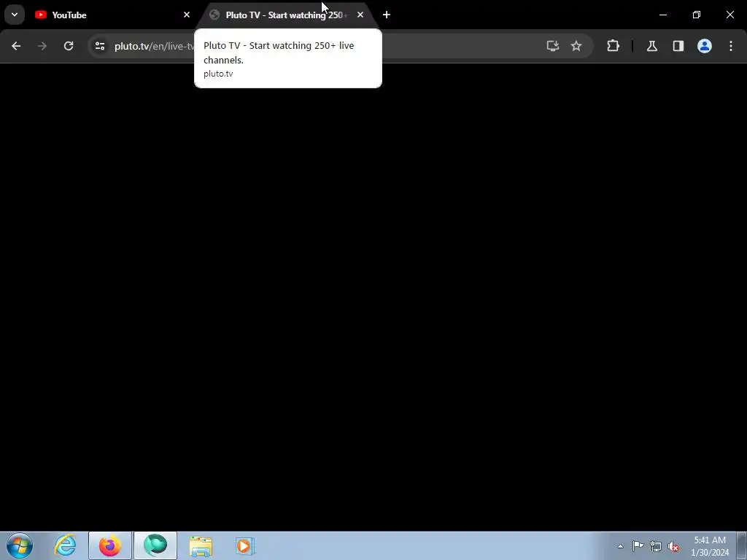Open Action Center flag icon
This screenshot has height=560, width=747.
638,546
